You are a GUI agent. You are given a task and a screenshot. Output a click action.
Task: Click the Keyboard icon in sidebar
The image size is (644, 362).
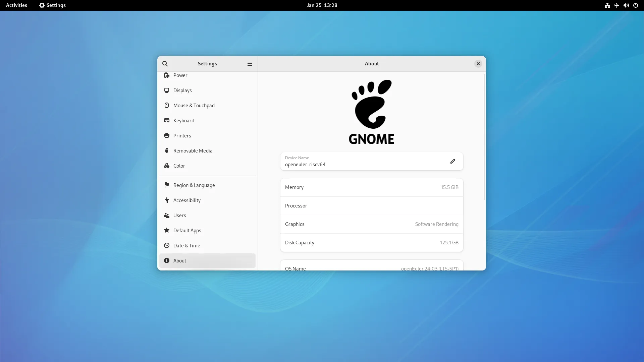pos(167,120)
